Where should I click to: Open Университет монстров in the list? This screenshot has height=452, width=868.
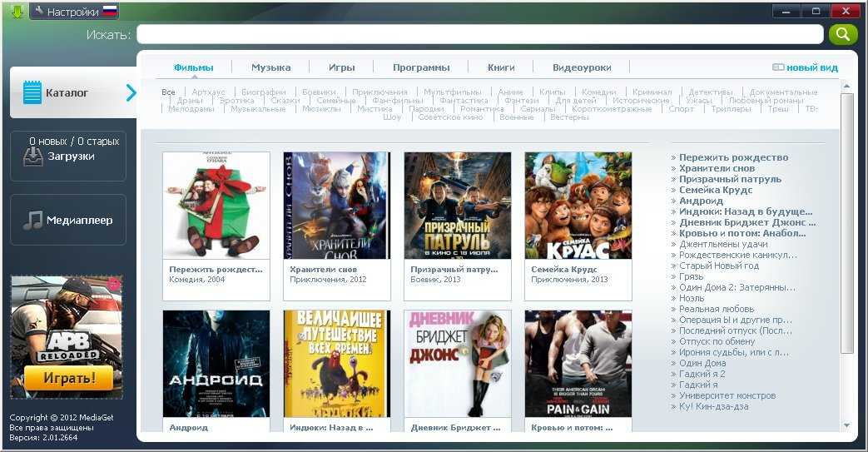[x=727, y=395]
